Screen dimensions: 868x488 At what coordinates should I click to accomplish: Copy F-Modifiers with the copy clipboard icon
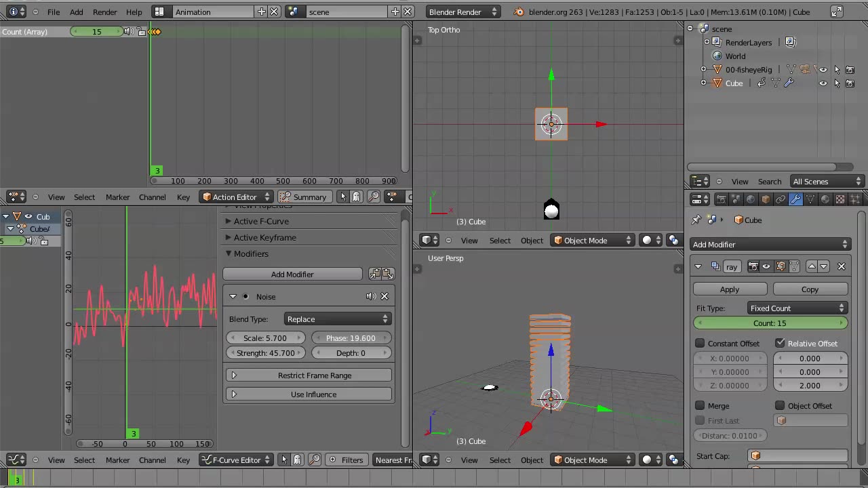[x=374, y=274]
